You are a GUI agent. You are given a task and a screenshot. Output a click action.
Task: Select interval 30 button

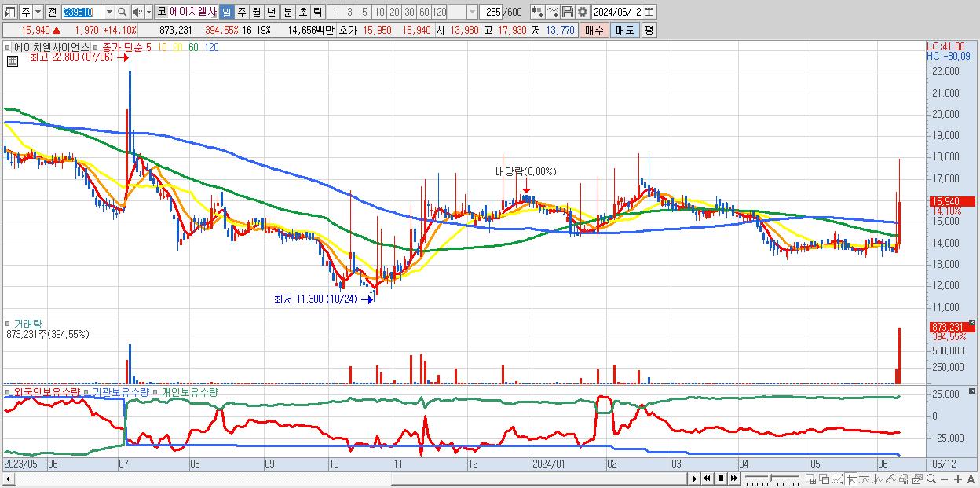click(409, 12)
